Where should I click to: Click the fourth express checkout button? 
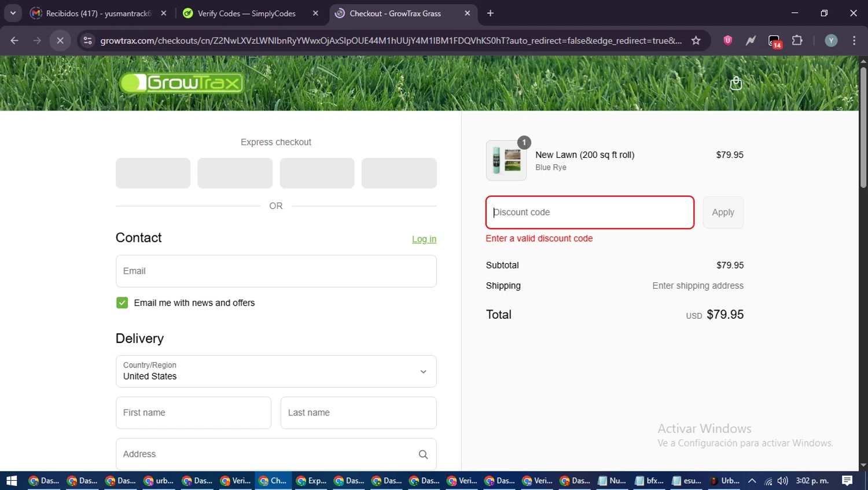(399, 173)
